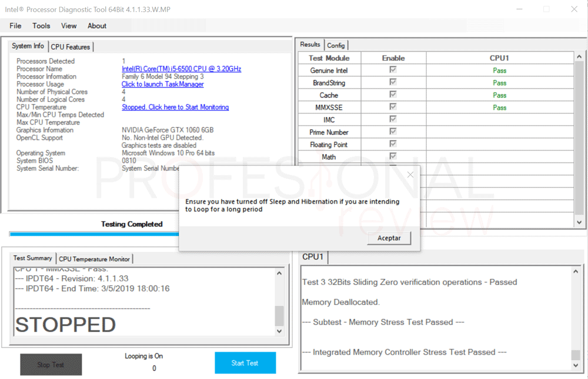Open the Tools menu

(x=41, y=26)
